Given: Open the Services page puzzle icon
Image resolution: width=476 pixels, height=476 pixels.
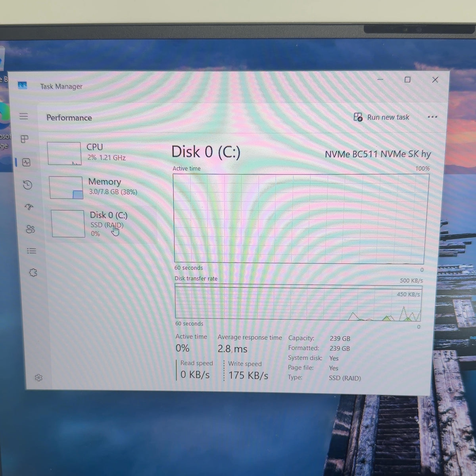Looking at the screenshot, I should (x=33, y=273).
